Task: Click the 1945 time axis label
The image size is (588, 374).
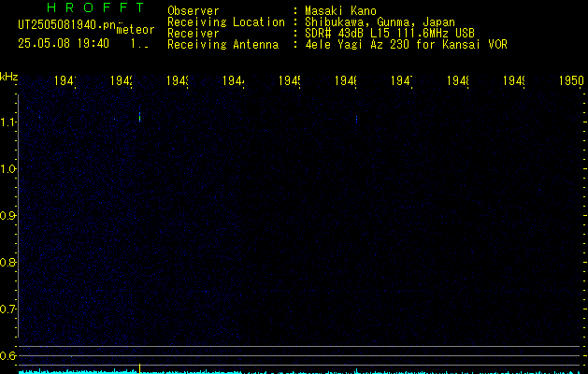Action: tap(290, 81)
